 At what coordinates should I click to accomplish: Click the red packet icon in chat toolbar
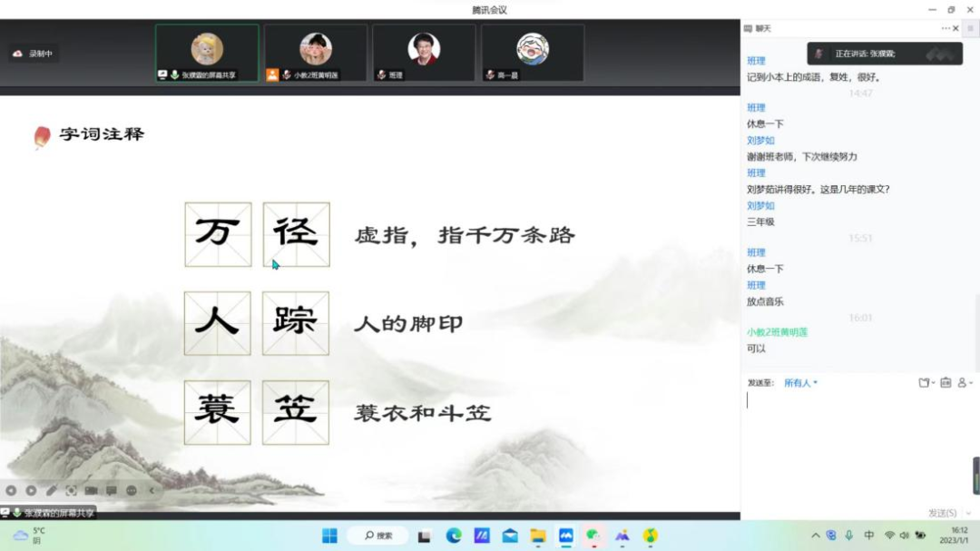946,383
